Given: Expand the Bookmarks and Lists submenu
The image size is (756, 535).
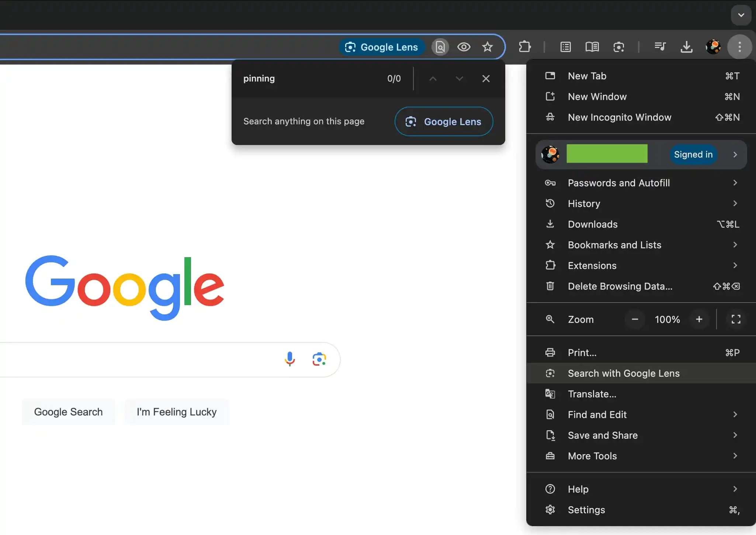Looking at the screenshot, I should (735, 244).
